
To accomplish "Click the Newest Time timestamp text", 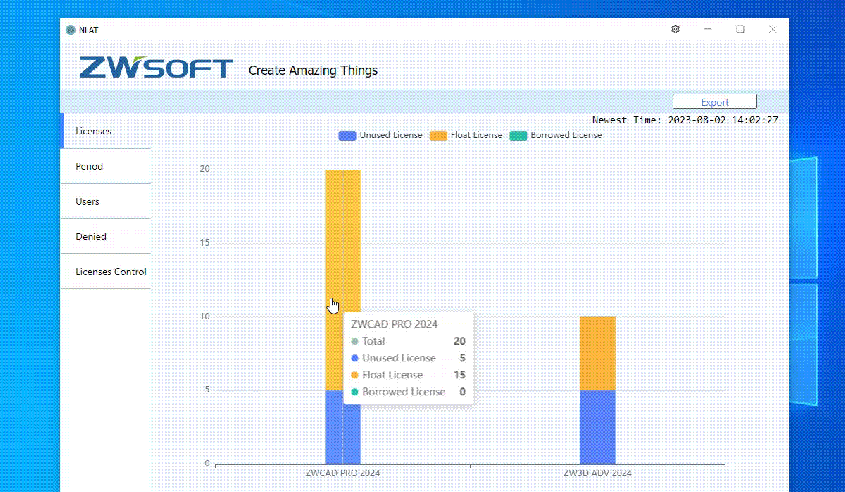I will pos(685,120).
